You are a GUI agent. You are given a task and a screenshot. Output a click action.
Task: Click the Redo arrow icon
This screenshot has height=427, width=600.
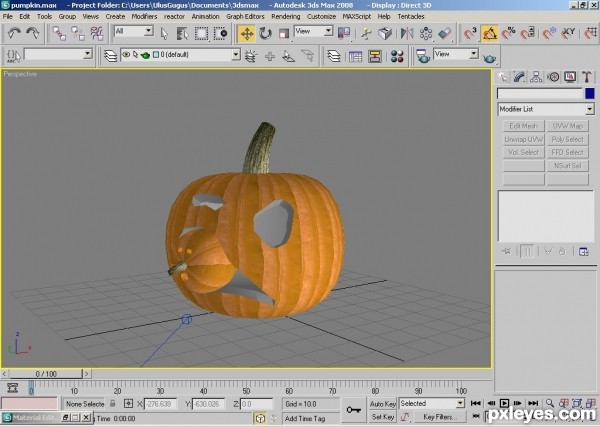[x=33, y=33]
